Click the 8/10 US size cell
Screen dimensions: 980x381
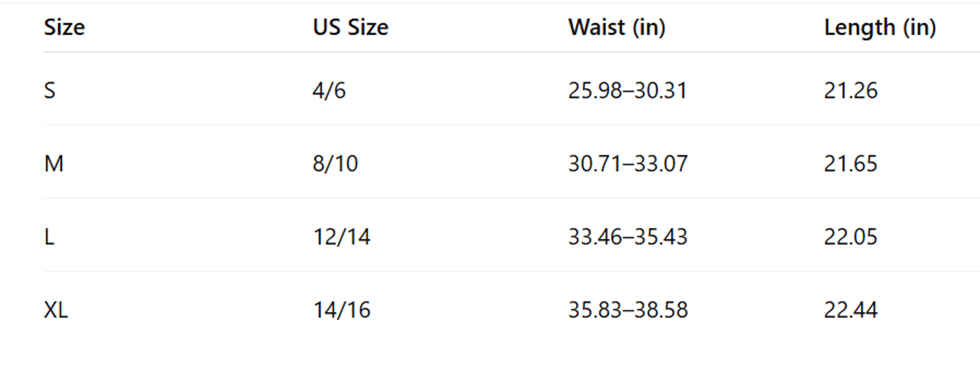coord(335,164)
